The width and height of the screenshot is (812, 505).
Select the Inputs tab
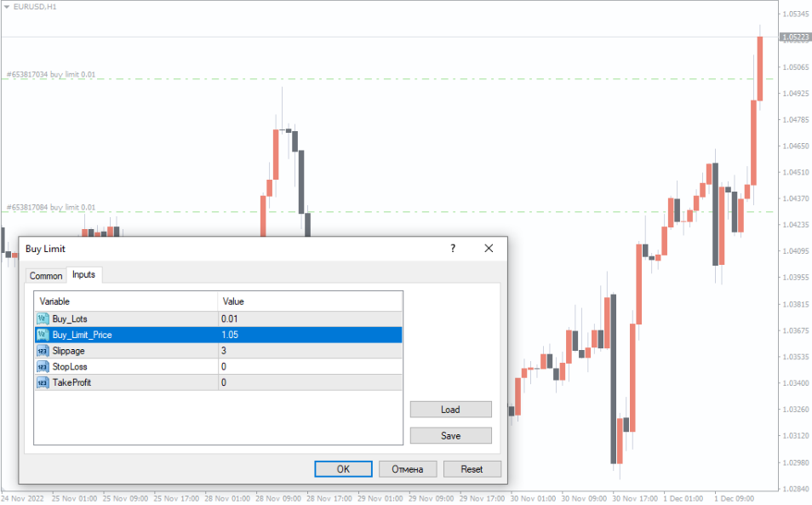tap(84, 274)
